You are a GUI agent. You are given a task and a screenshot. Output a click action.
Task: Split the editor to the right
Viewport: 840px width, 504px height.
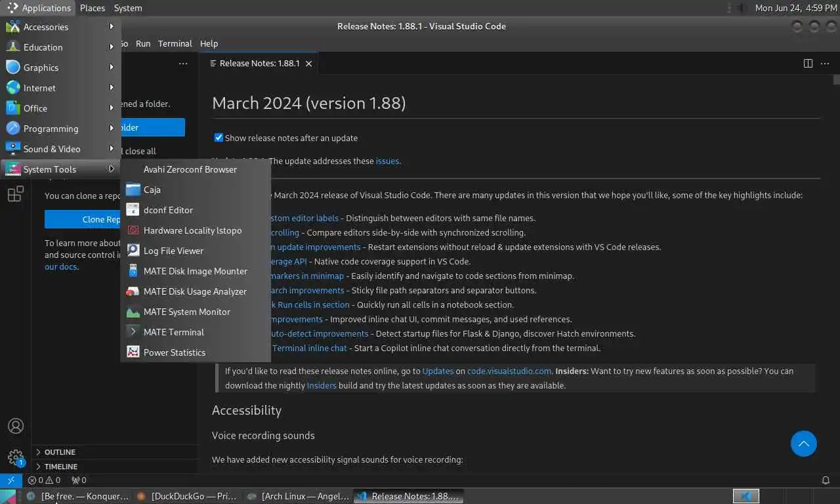(x=808, y=64)
